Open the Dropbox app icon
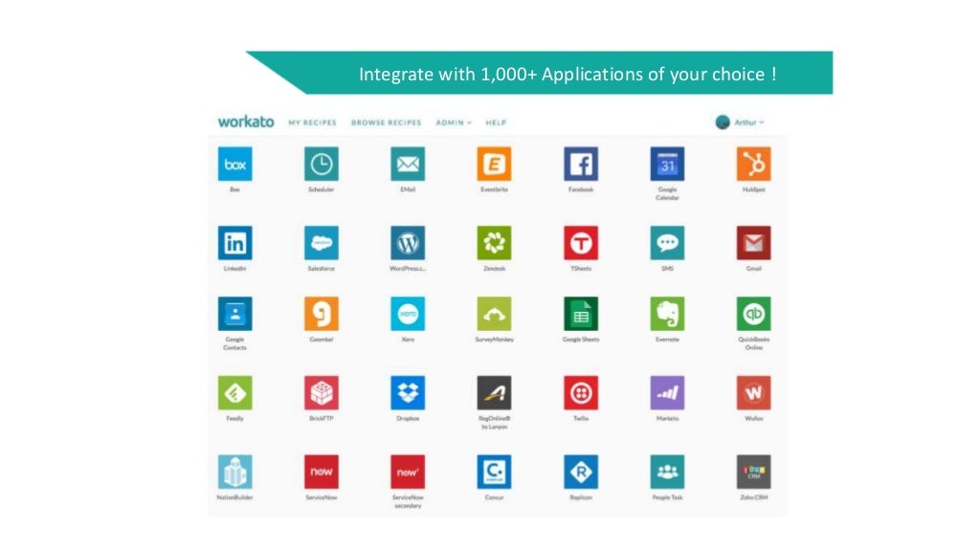Image resolution: width=980 pixels, height=551 pixels. (x=408, y=392)
